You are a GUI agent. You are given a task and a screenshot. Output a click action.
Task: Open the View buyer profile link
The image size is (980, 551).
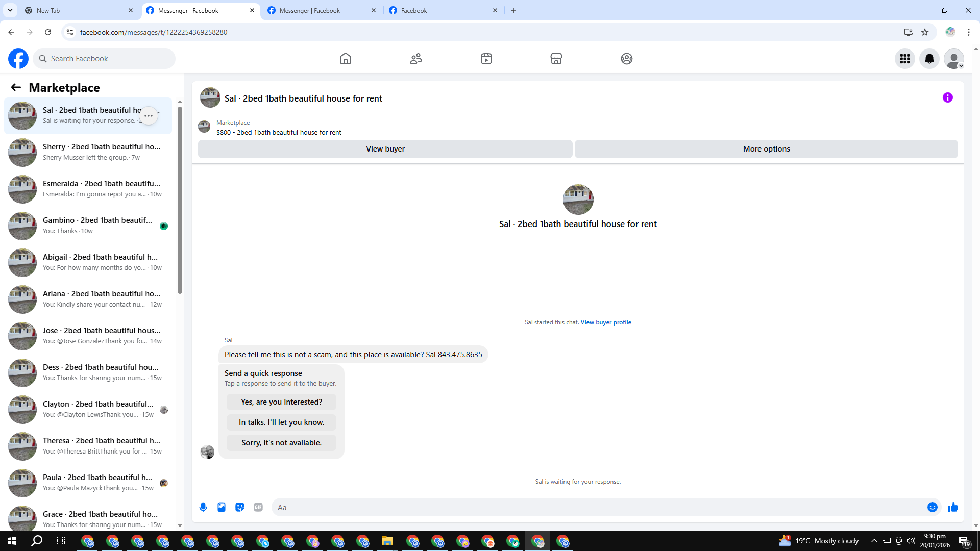[606, 322]
